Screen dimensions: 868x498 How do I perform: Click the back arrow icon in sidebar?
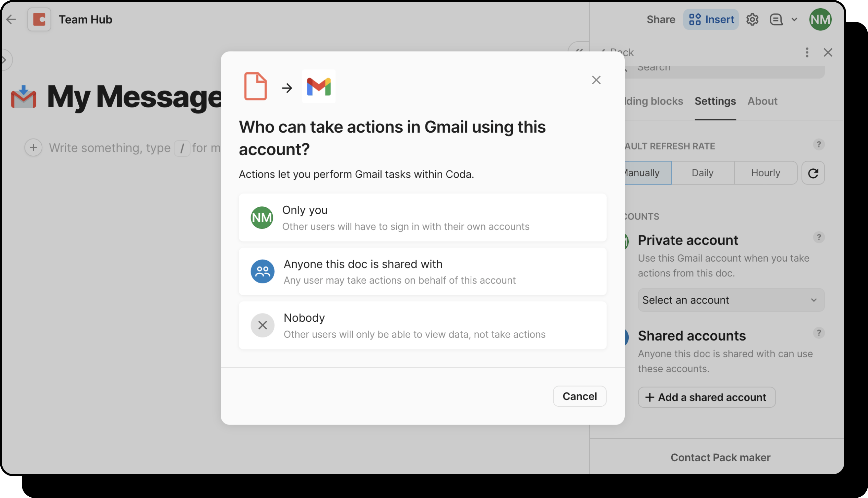pos(605,52)
